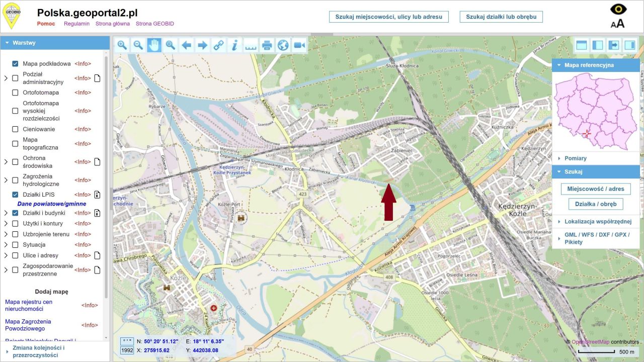Click the globe icon in map toolbar
The image size is (644, 362).
tap(283, 45)
